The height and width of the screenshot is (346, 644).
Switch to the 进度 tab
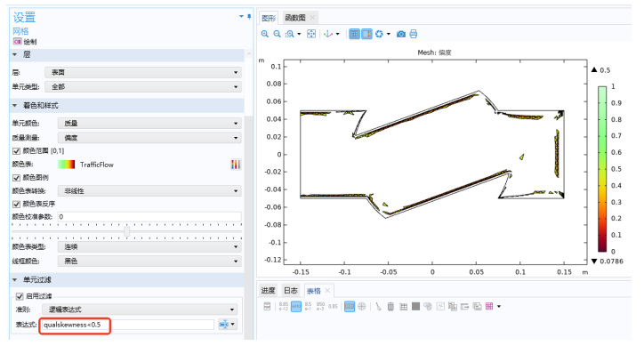268,291
